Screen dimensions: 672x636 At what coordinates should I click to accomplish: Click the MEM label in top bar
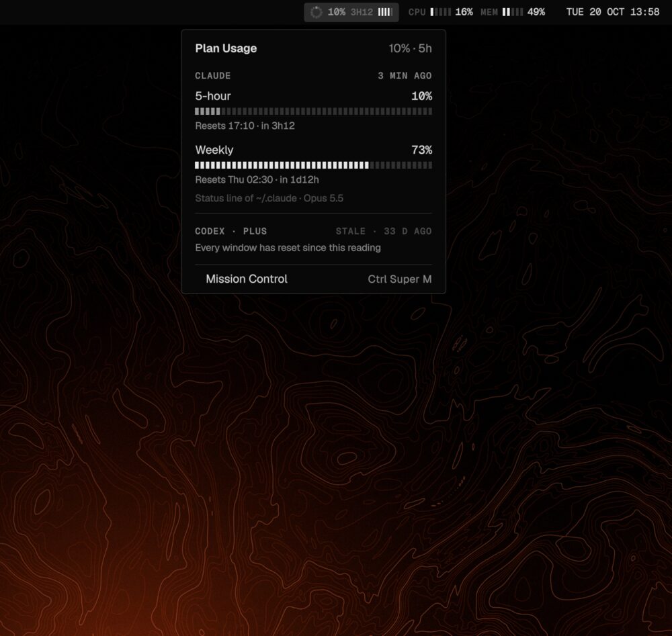tap(489, 12)
